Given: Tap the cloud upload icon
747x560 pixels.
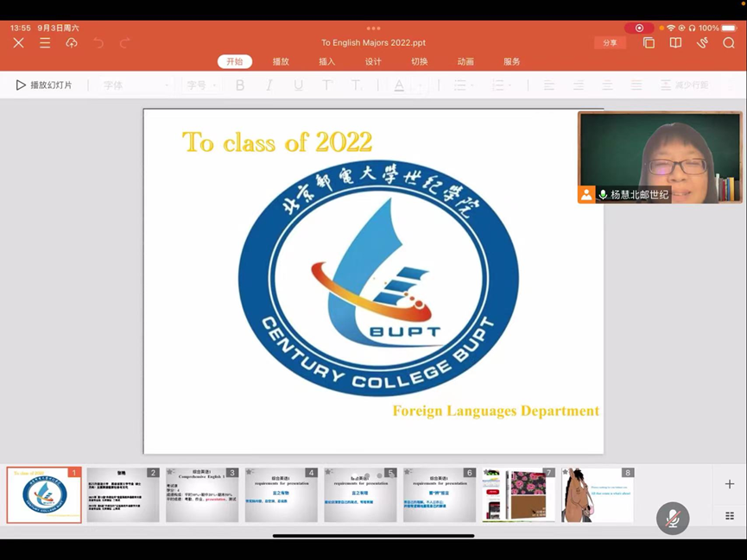Looking at the screenshot, I should pyautogui.click(x=72, y=43).
